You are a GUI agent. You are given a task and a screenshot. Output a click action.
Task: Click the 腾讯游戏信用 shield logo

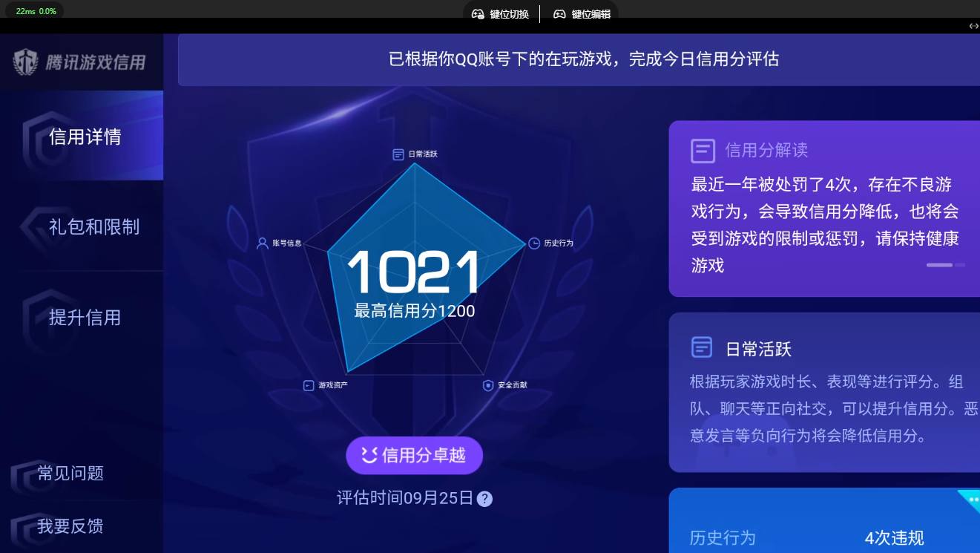click(x=25, y=62)
